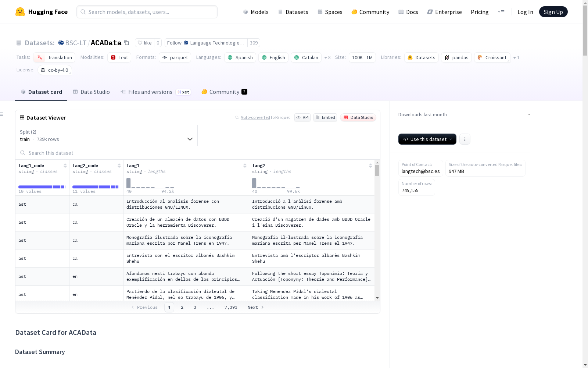Click the pandas library icon
Viewport: 588px width, 368px height.
[447, 57]
